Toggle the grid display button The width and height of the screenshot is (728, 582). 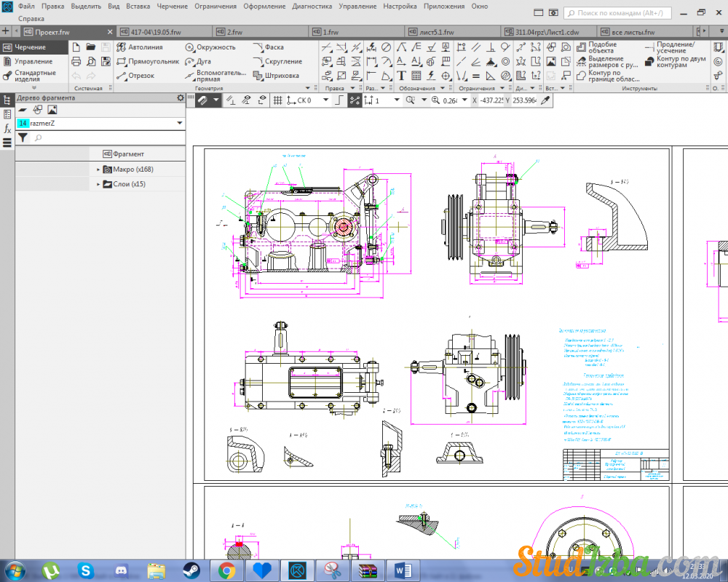(277, 100)
